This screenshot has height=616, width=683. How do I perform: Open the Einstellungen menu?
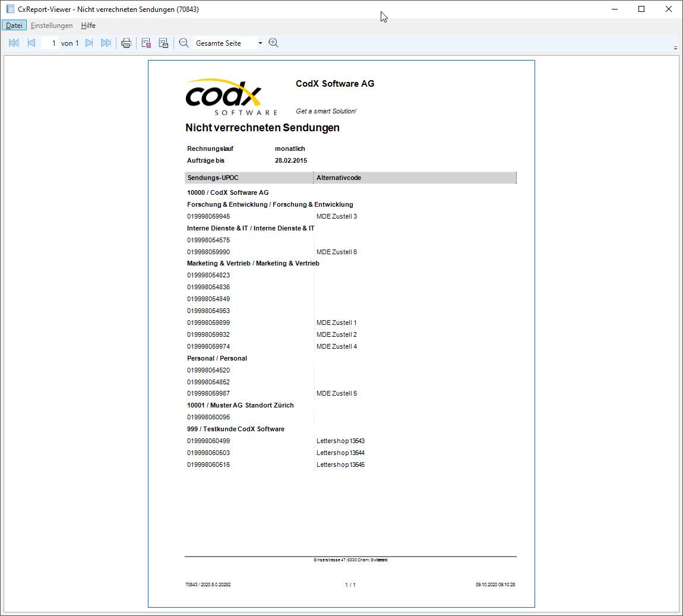click(x=52, y=26)
